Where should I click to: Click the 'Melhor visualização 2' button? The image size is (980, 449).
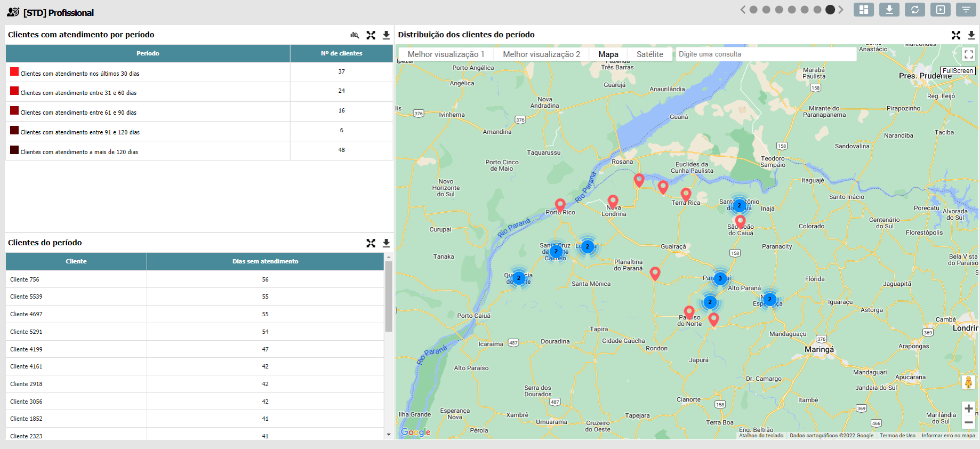pyautogui.click(x=541, y=54)
